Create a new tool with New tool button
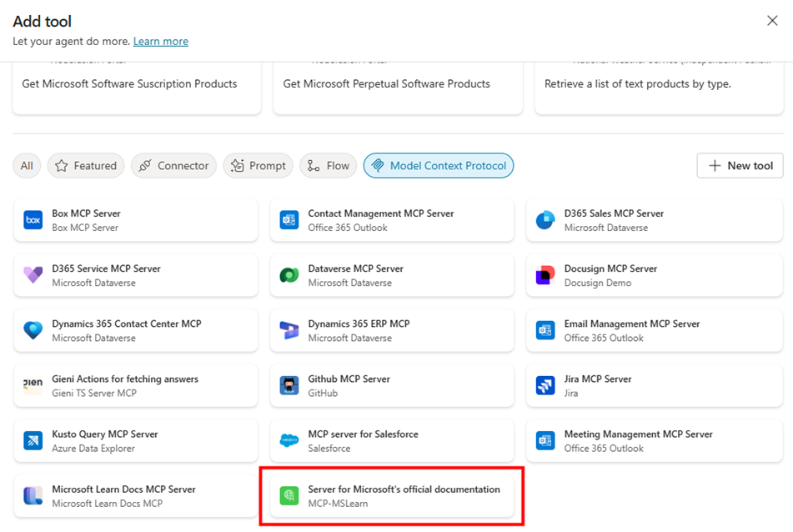 coord(740,166)
